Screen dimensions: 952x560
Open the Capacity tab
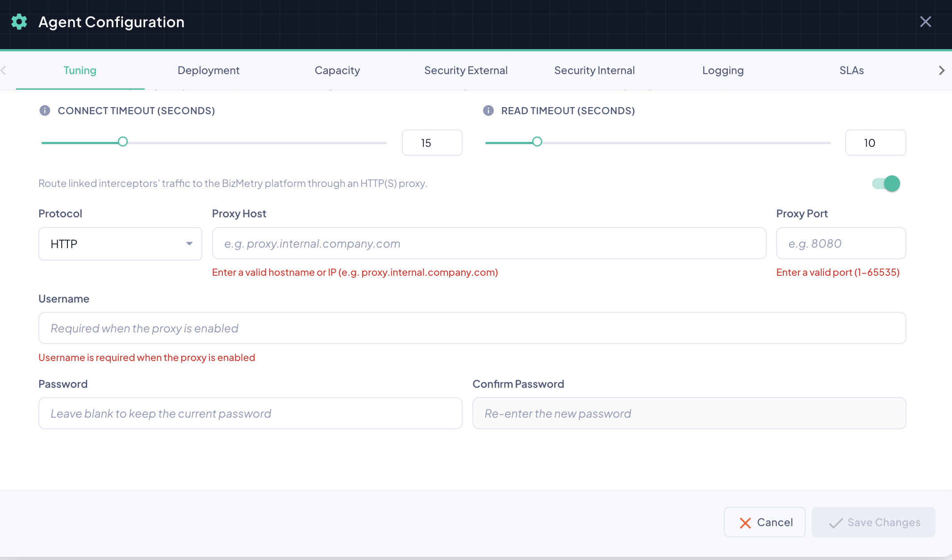pos(337,71)
